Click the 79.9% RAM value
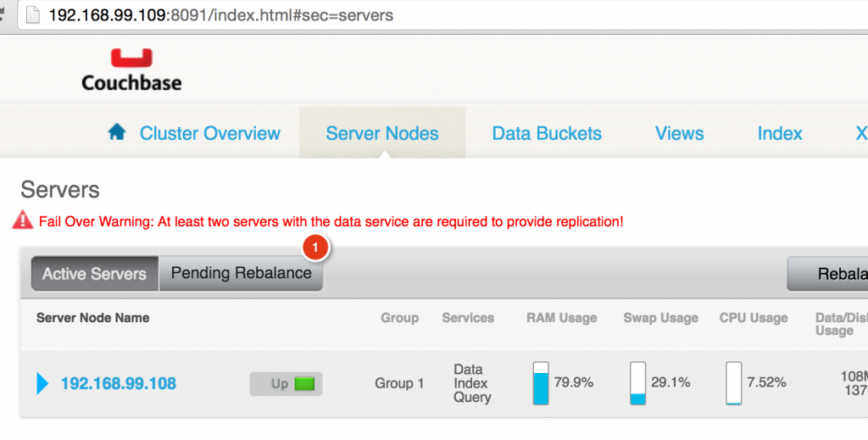 574,382
